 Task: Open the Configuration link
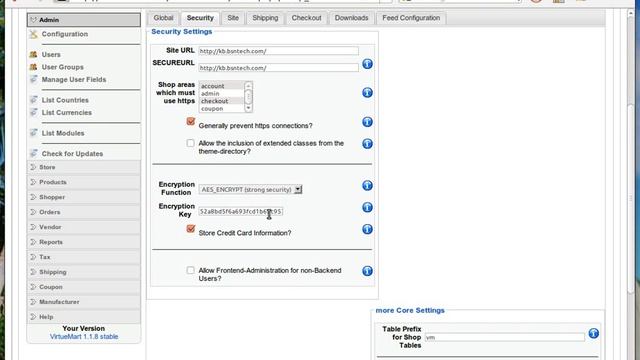(x=65, y=34)
